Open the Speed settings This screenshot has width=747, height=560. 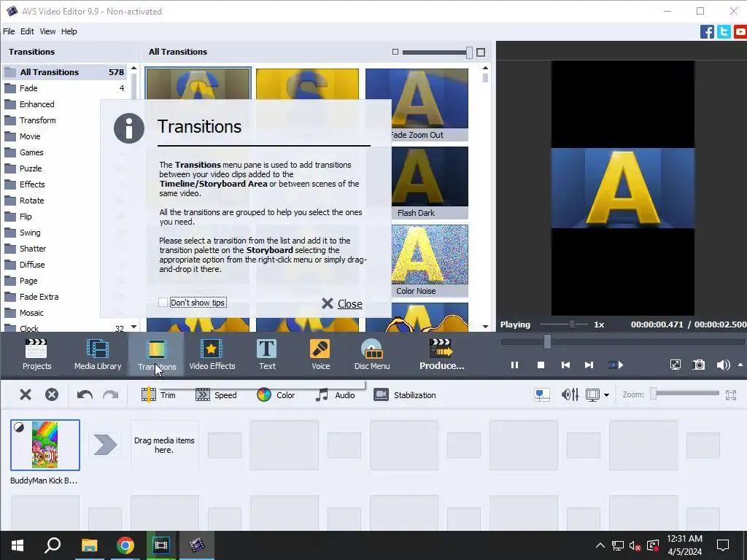(x=216, y=394)
